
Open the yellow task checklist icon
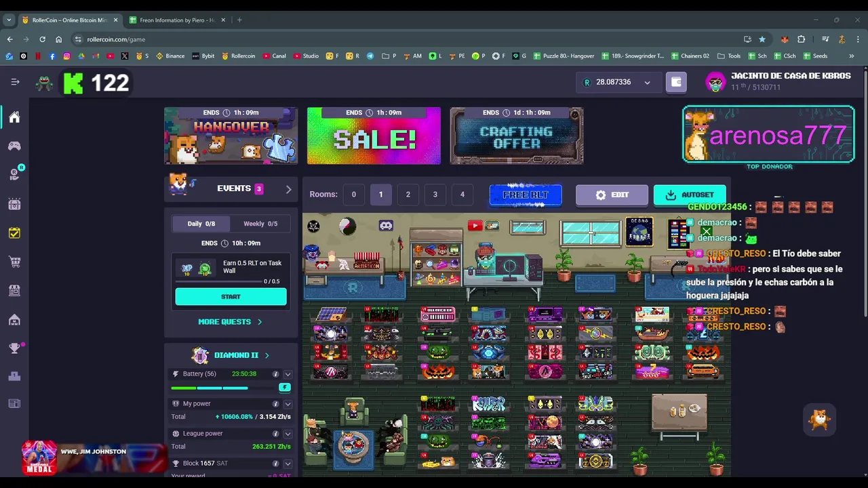click(x=14, y=233)
